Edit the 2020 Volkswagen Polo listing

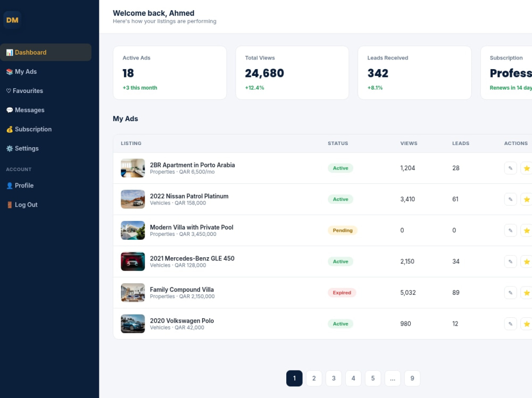point(510,324)
